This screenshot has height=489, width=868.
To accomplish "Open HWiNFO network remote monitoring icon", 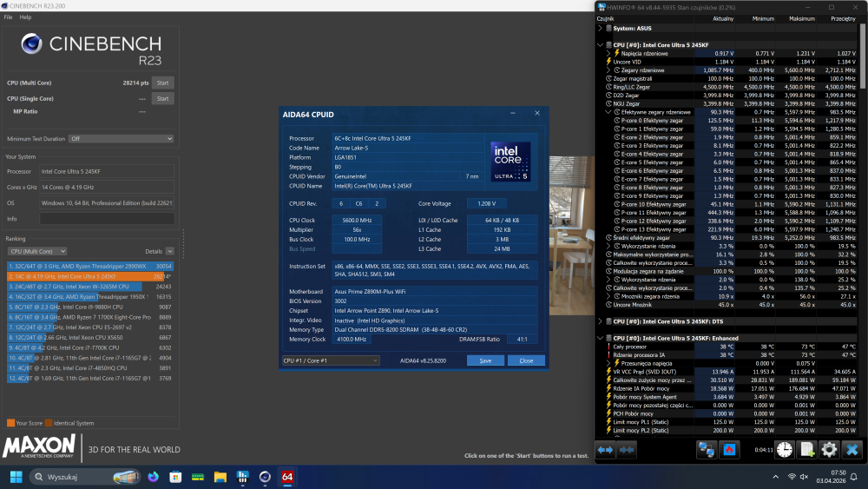I will point(707,450).
